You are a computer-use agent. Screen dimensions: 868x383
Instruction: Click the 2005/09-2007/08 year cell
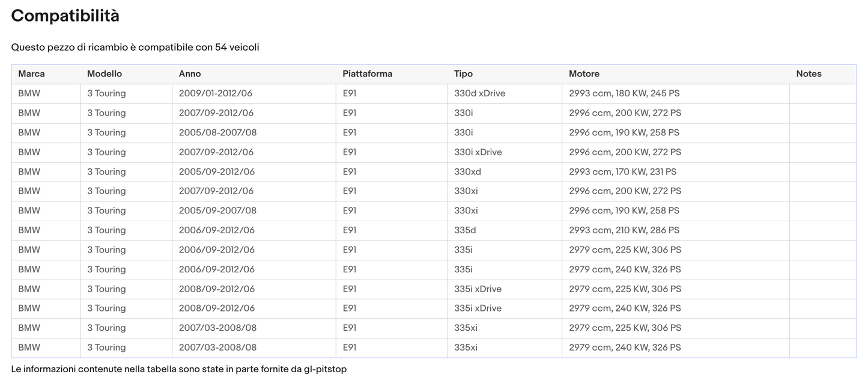217,211
